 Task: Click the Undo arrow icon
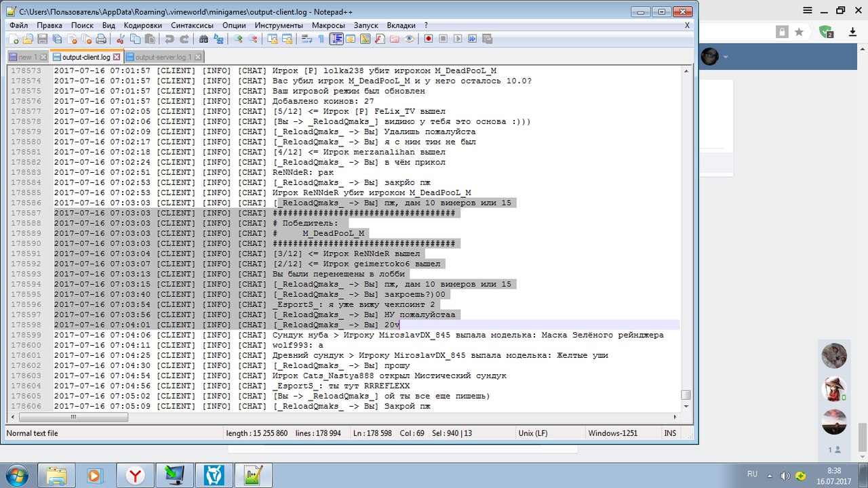click(x=170, y=39)
